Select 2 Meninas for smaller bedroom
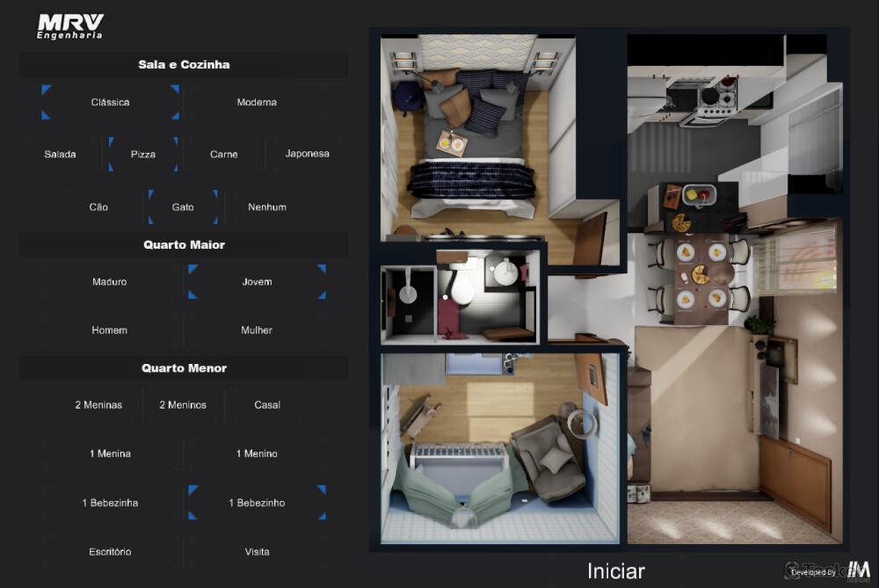The image size is (879, 588). 98,405
